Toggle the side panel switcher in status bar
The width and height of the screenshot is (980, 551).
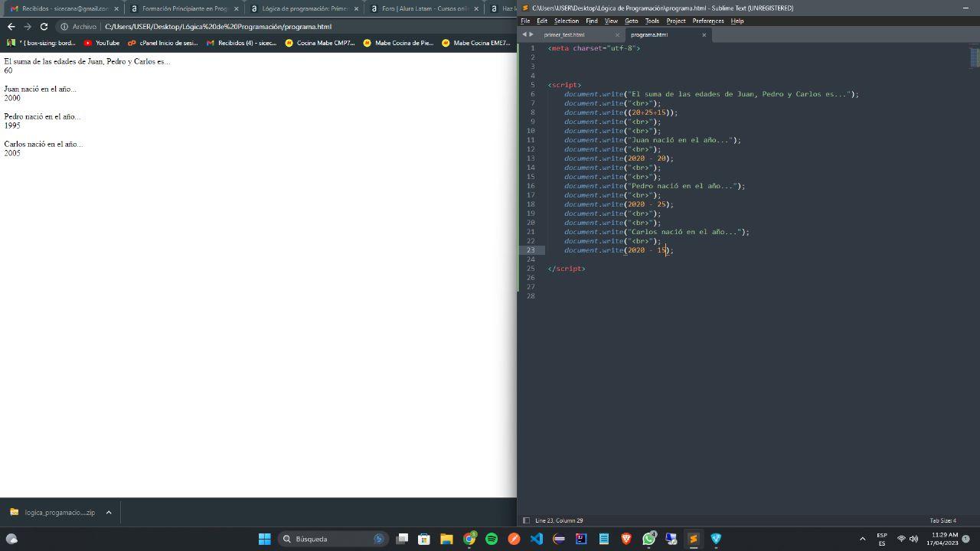tap(526, 520)
